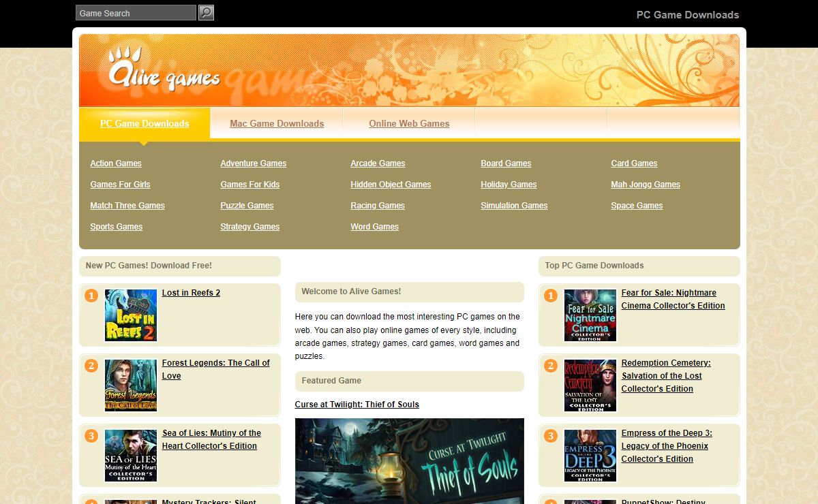
Task: Click Empress of the Deep 3 thumbnail
Action: pos(590,456)
